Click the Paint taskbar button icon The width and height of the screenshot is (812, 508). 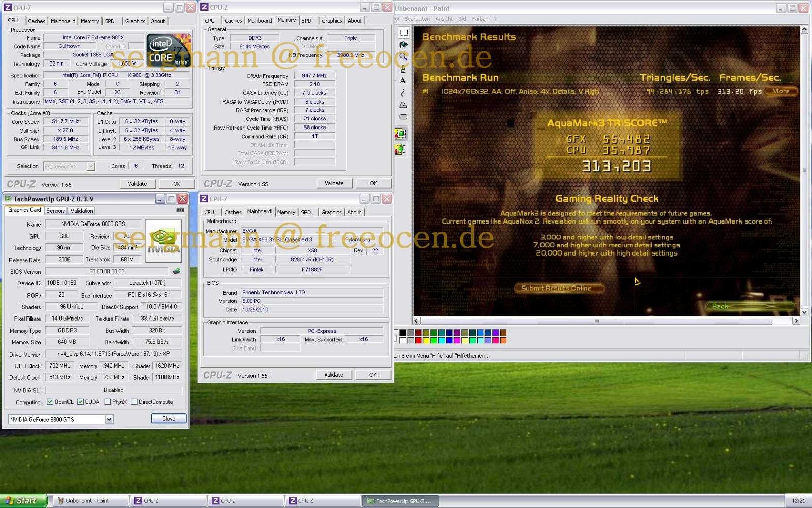(61, 501)
